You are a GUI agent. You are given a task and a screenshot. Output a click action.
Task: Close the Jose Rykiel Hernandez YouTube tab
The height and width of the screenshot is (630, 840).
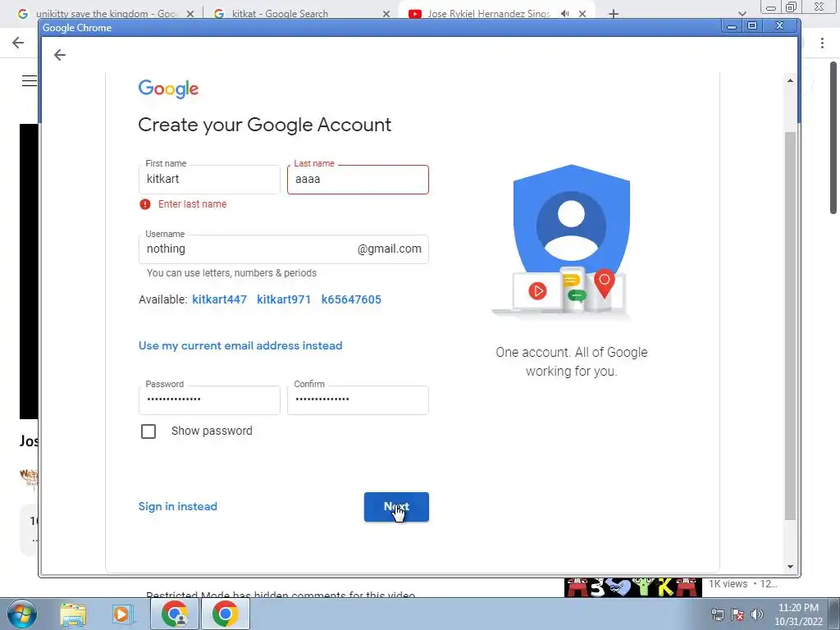pos(582,14)
